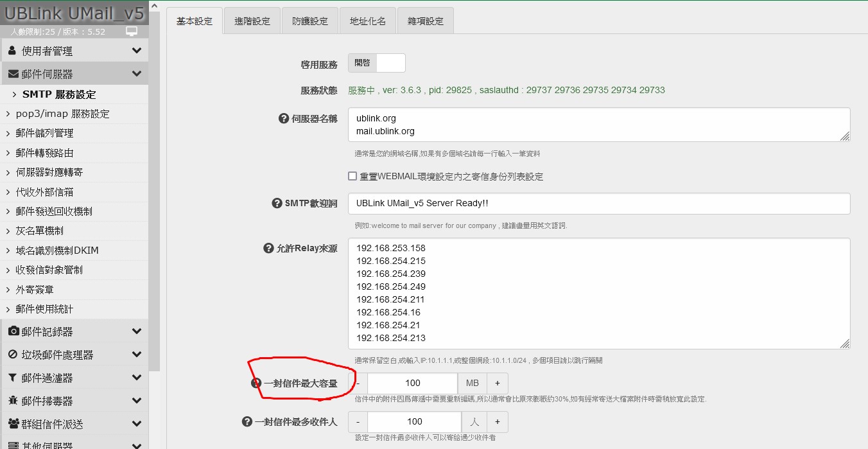868x449 pixels.
Task: Click the monitor icon in the sidebar header
Action: click(x=132, y=31)
